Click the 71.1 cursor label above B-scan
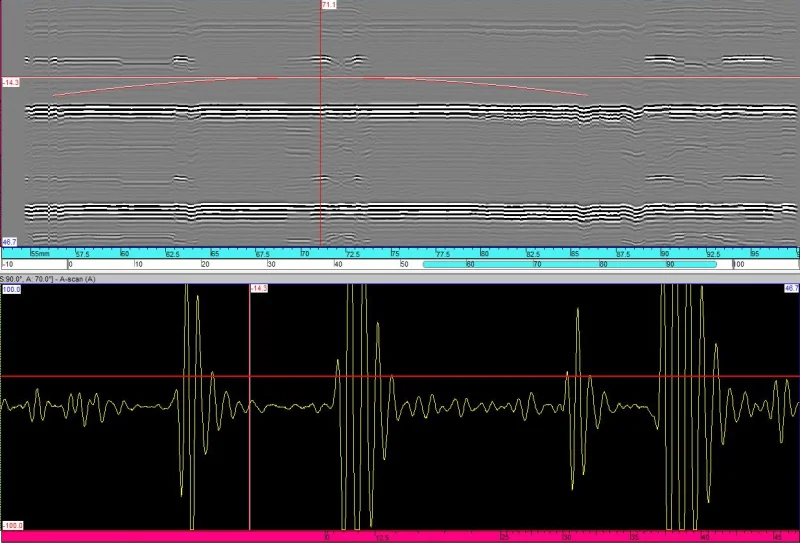 329,5
